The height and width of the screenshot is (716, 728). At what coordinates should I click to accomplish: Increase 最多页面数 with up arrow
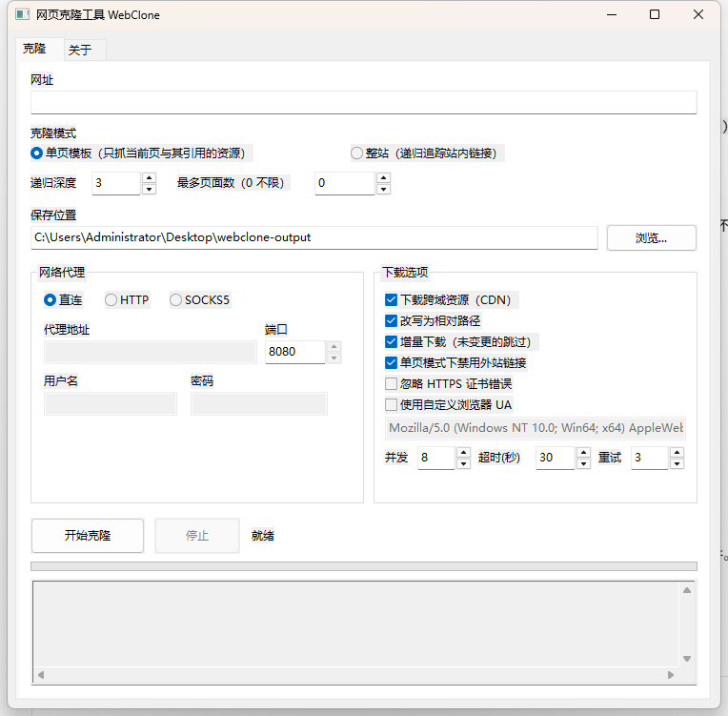click(x=383, y=177)
